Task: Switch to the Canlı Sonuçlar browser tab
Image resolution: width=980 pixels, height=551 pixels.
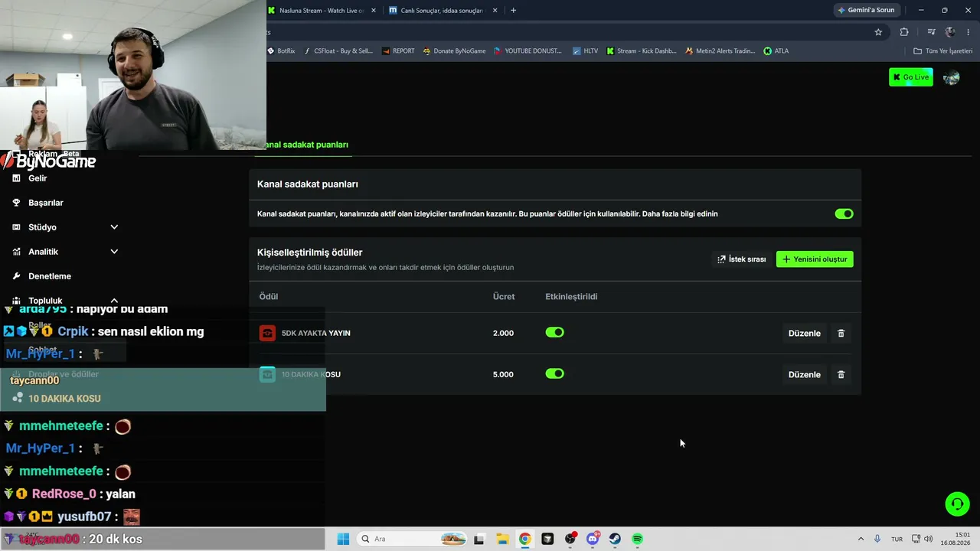Action: point(443,11)
